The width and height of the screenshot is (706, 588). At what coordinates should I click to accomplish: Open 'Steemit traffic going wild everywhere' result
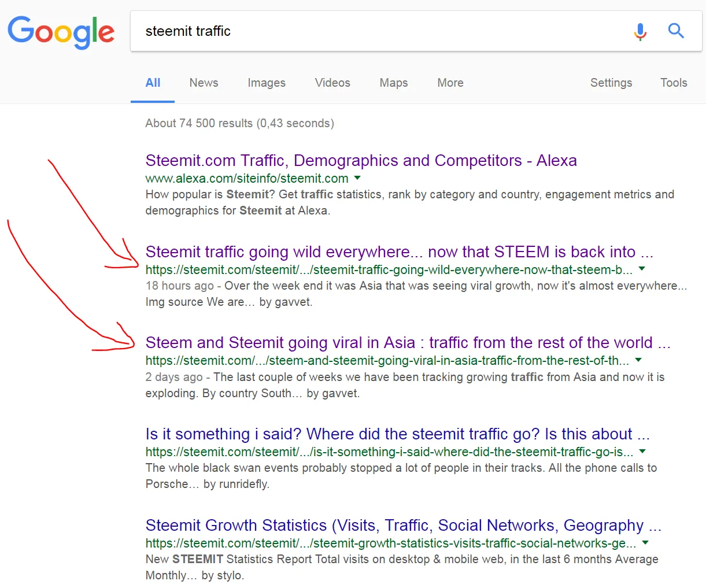(x=399, y=252)
